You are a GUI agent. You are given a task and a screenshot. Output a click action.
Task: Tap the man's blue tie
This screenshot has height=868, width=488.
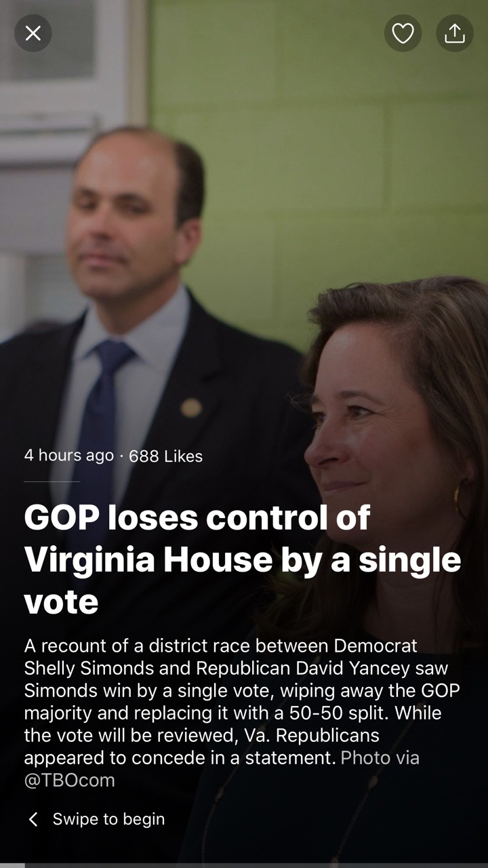102,407
